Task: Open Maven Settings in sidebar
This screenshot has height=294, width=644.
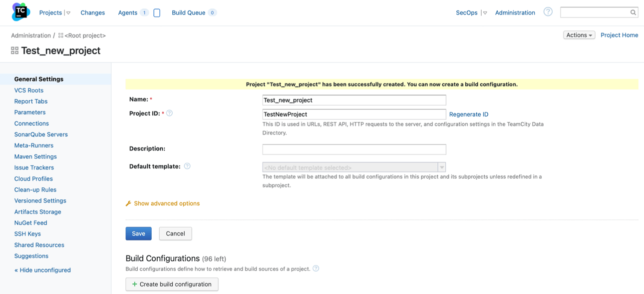Action: pyautogui.click(x=35, y=156)
